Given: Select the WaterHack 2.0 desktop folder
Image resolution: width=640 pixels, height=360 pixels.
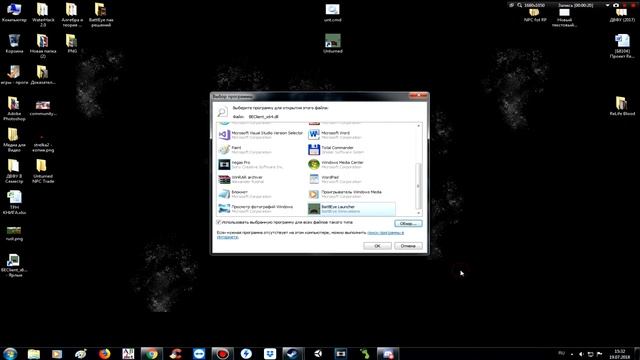Looking at the screenshot, I should (x=43, y=15).
